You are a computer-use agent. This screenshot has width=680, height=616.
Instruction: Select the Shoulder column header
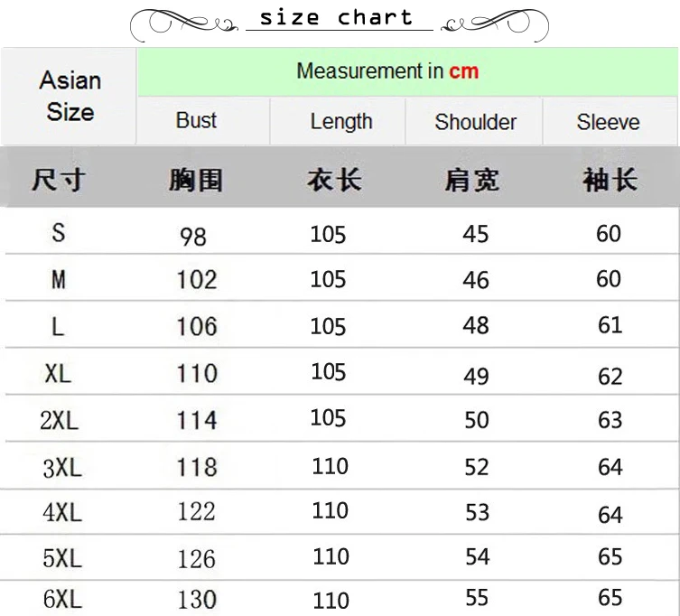pyautogui.click(x=475, y=122)
